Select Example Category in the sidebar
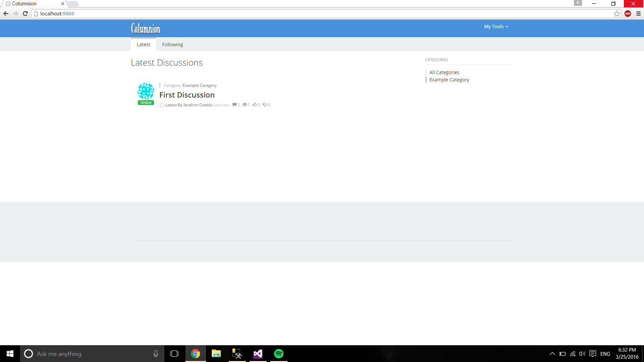Image resolution: width=644 pixels, height=362 pixels. point(449,80)
